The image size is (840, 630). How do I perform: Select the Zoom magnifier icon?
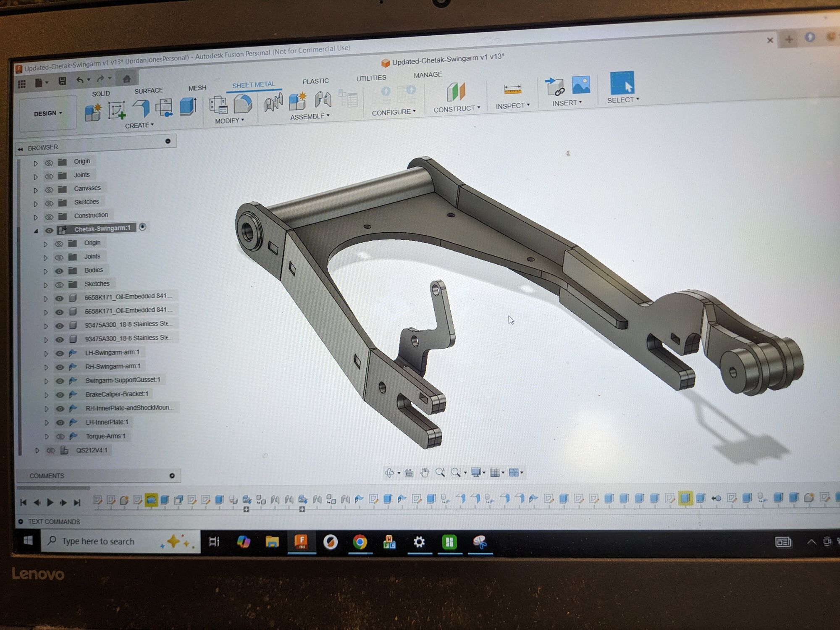pos(440,472)
